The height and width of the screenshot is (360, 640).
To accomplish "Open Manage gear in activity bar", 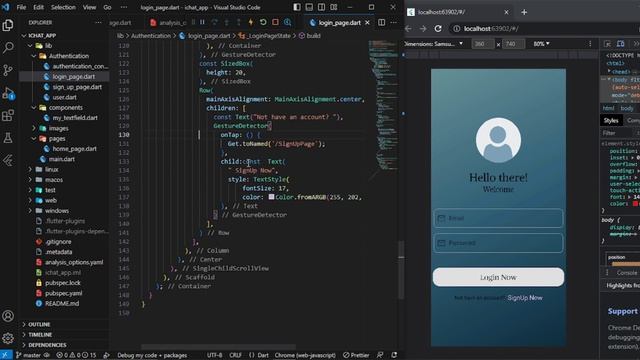I will pos(8,338).
